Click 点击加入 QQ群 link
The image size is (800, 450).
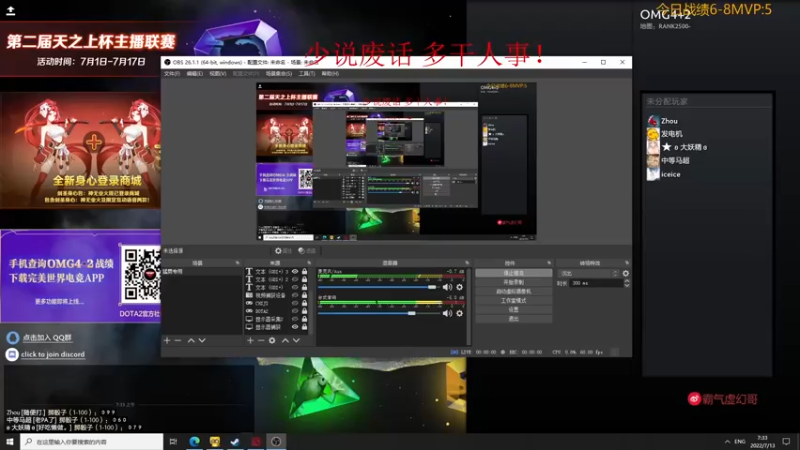(x=47, y=338)
